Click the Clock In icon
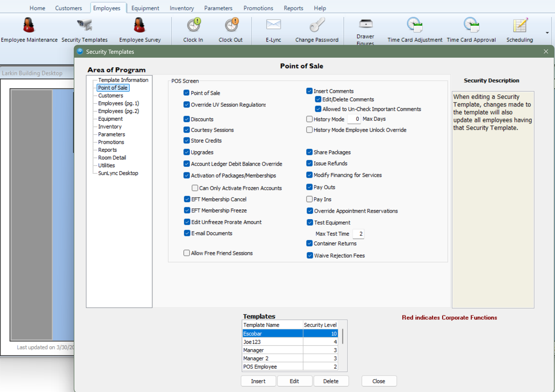Viewport: 555px width, 392px height. (x=193, y=26)
